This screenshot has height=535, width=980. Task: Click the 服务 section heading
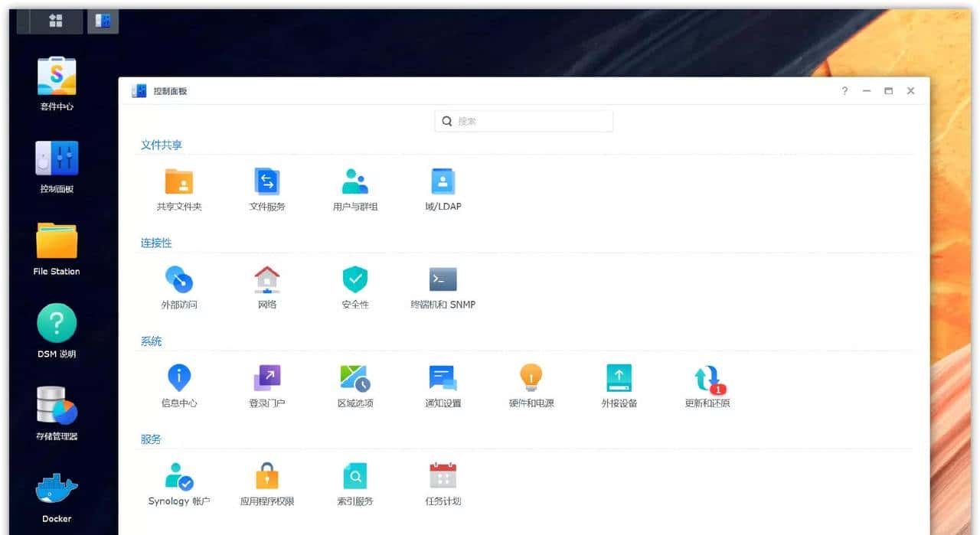[151, 439]
